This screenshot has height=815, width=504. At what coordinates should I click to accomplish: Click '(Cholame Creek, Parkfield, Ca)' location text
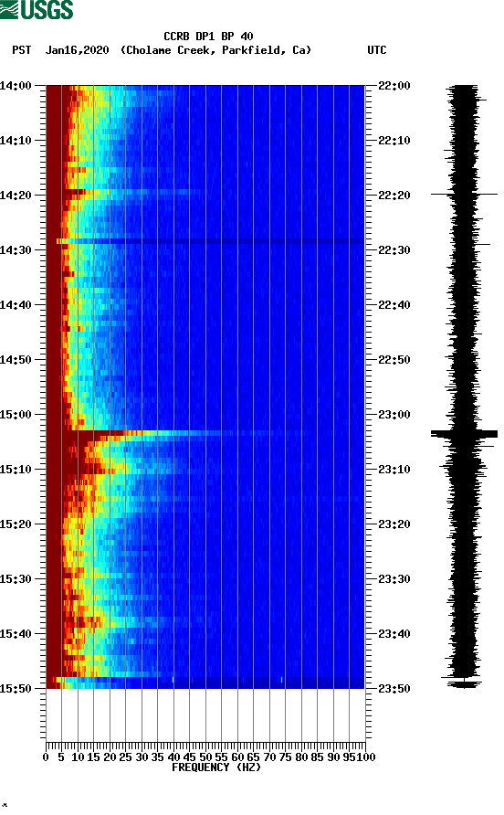tap(215, 50)
